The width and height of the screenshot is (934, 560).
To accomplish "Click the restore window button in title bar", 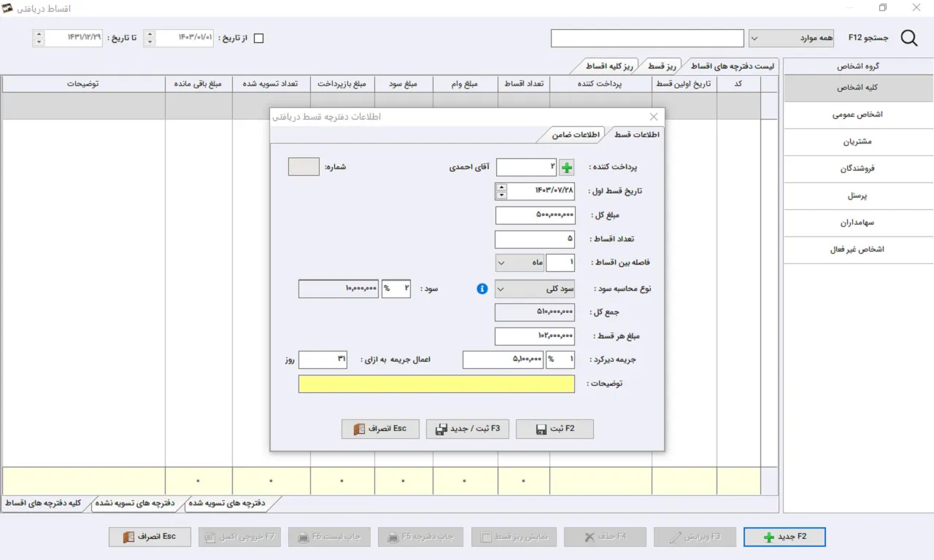I will tap(882, 8).
